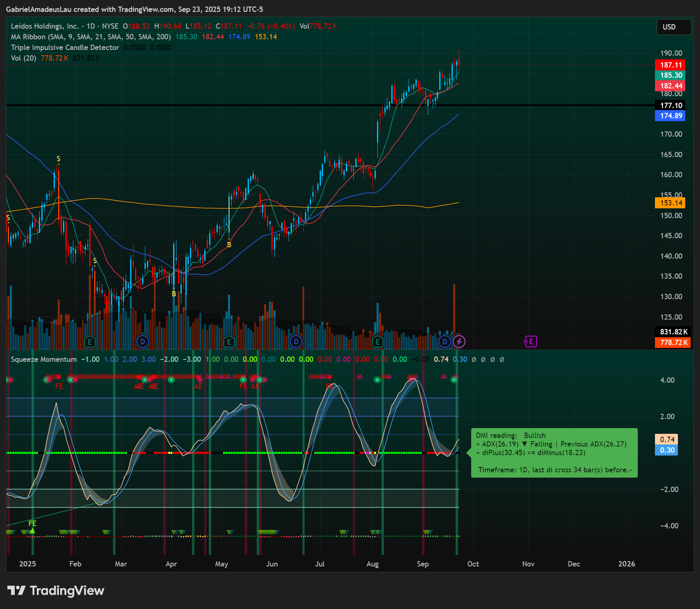Click the blue dividend marker in late September

tap(445, 342)
